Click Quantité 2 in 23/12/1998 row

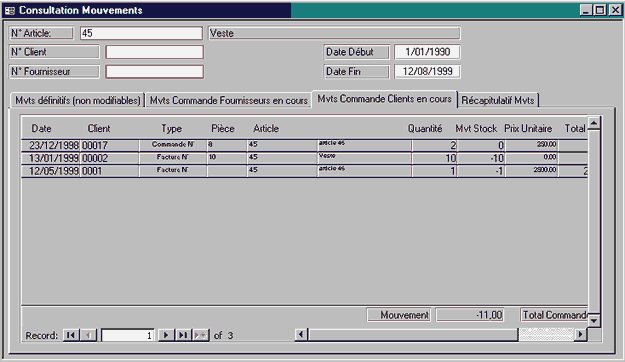coord(434,145)
